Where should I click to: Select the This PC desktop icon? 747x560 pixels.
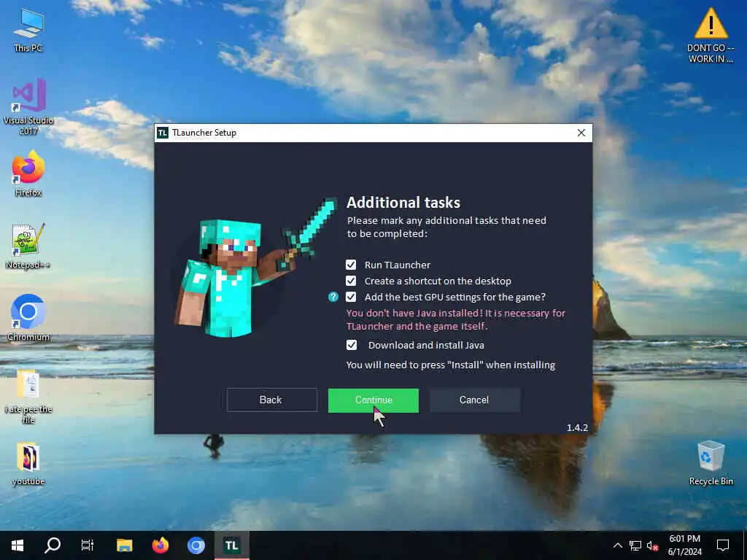click(x=28, y=29)
